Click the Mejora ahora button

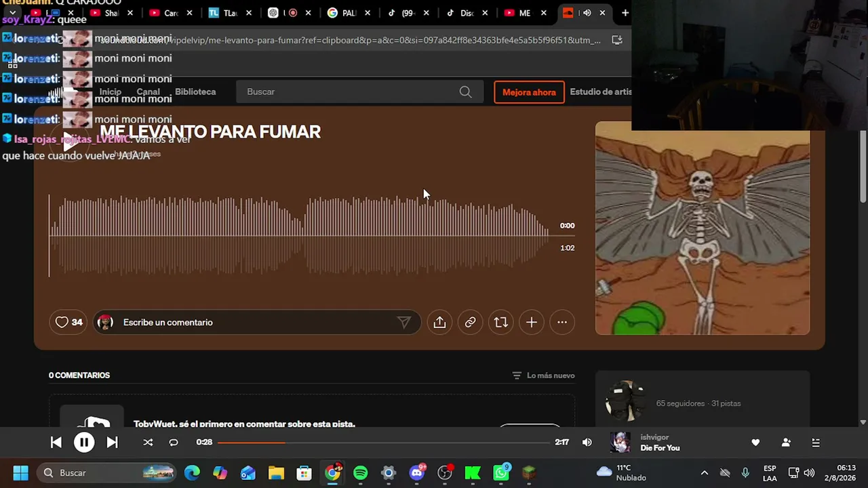[529, 92]
